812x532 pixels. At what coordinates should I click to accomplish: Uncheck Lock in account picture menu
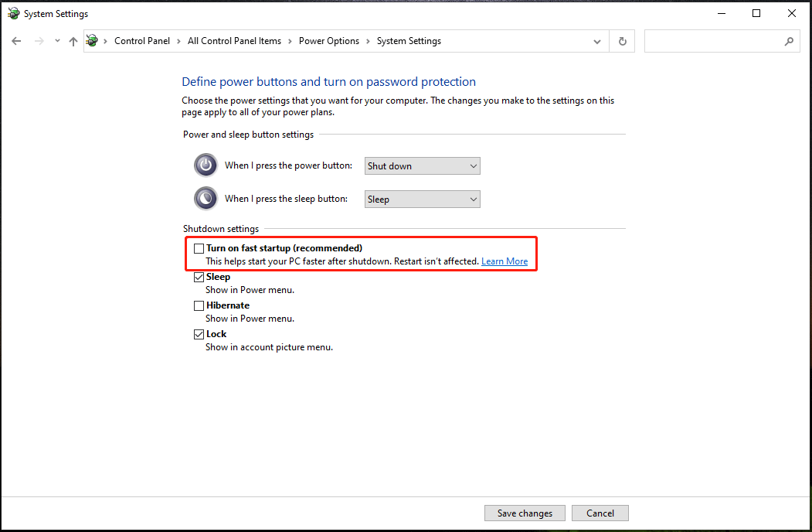(199, 333)
